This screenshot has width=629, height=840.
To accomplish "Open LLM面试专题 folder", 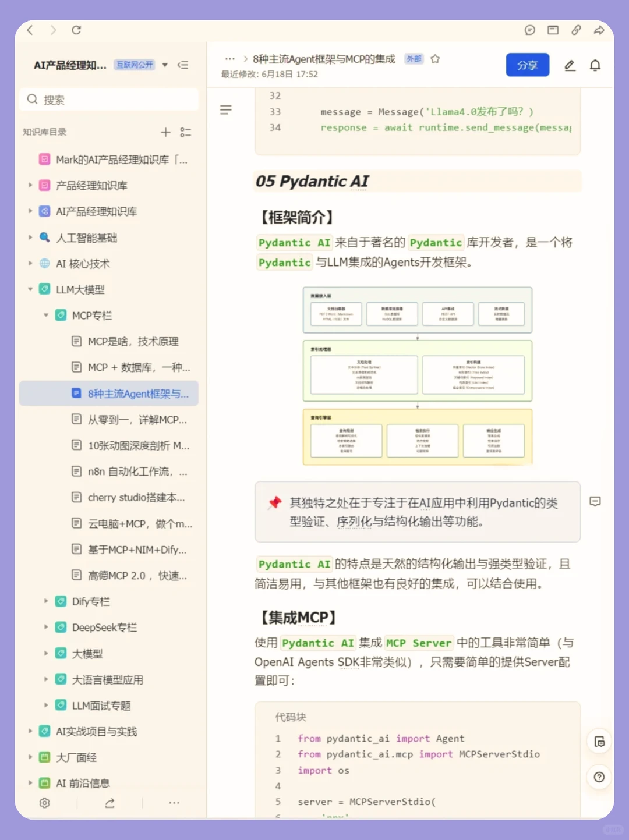I will 109,706.
